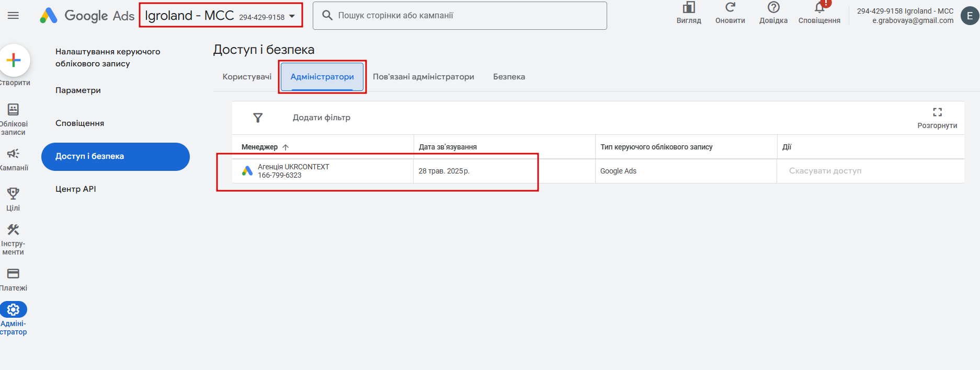The height and width of the screenshot is (370, 980).
Task: Switch to the Користувачі tab
Action: click(247, 77)
